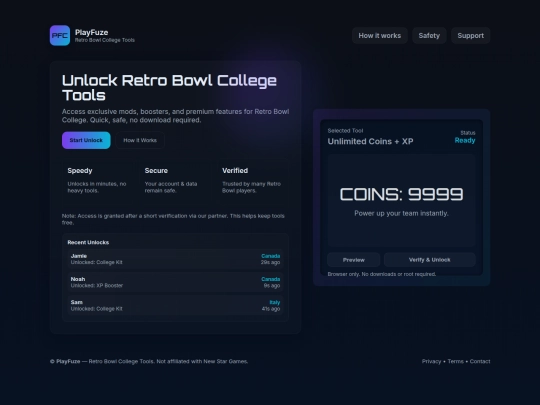540x405 pixels.
Task: Click the '29s ago' timestamp
Action: (270, 262)
